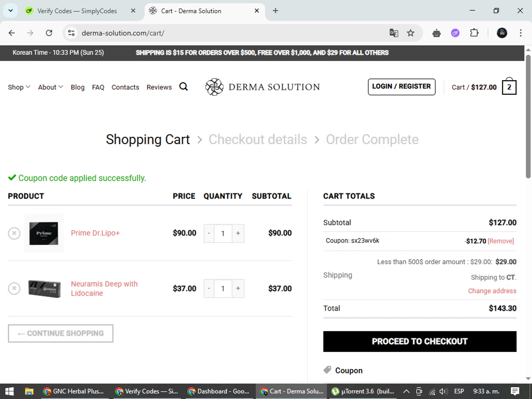
Task: Open the Extensions puzzle piece menu
Action: point(474,33)
